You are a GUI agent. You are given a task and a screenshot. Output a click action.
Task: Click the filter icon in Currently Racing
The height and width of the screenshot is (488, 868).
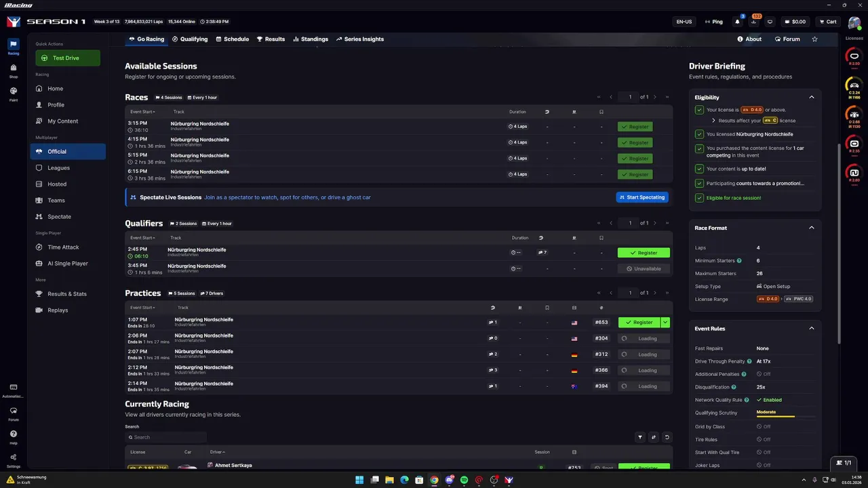tap(640, 437)
